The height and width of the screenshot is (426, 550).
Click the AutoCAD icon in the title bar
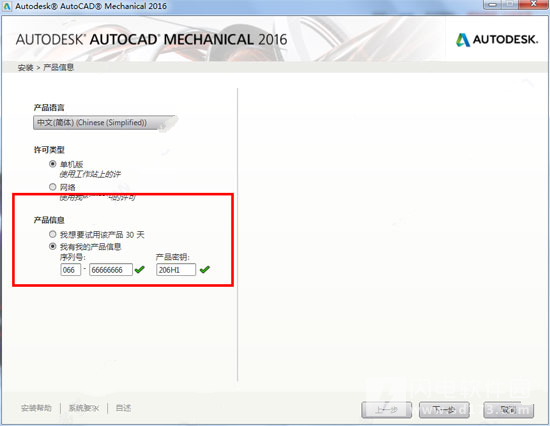click(7, 6)
